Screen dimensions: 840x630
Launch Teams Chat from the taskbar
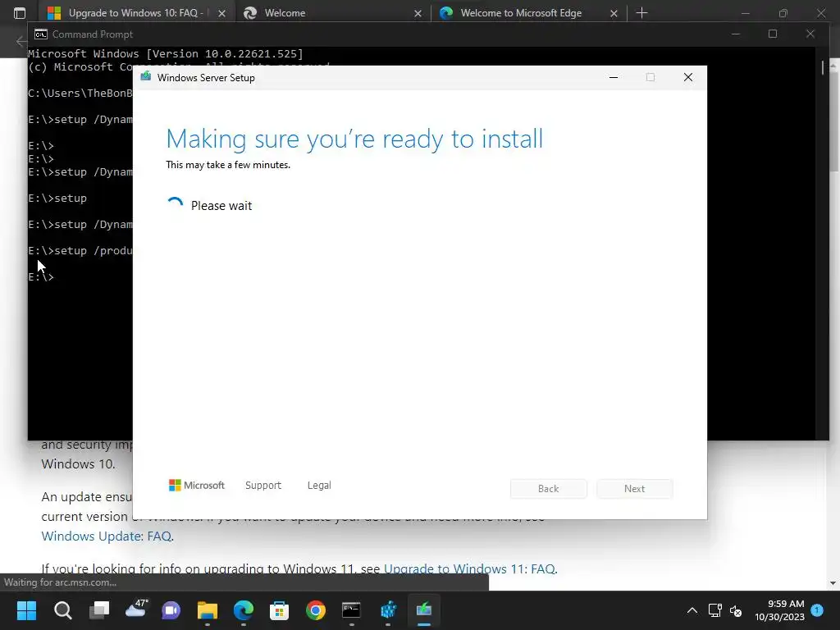tap(171, 610)
